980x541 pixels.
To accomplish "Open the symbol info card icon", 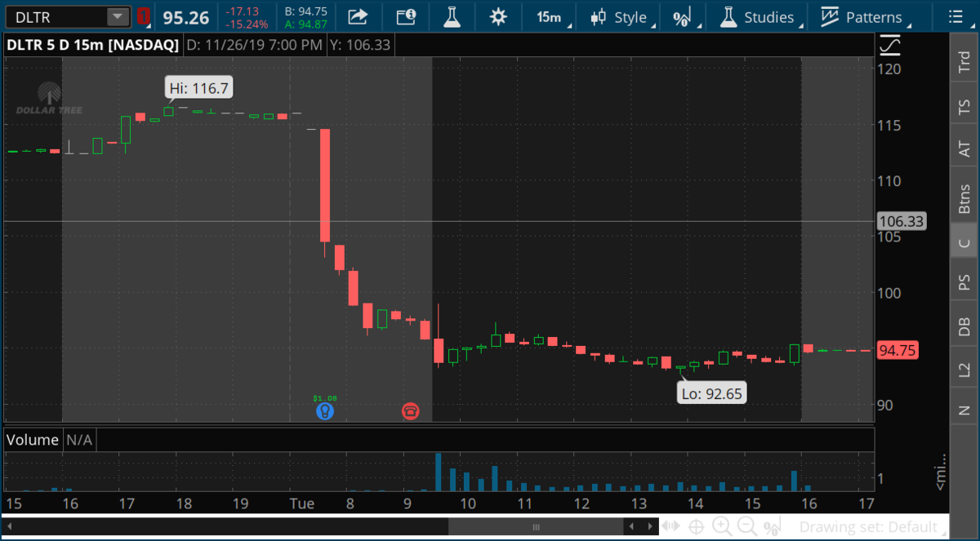I will pos(406,16).
